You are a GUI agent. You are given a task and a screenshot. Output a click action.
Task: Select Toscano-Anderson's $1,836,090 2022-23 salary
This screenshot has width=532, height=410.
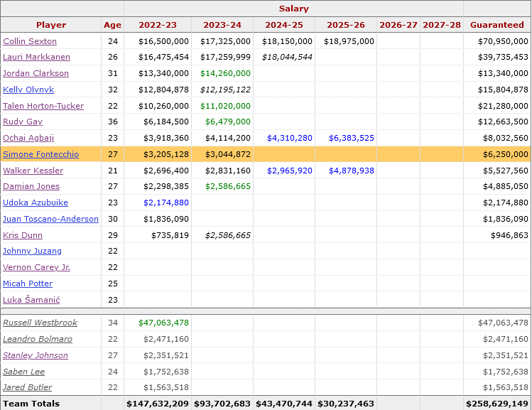[x=166, y=219]
